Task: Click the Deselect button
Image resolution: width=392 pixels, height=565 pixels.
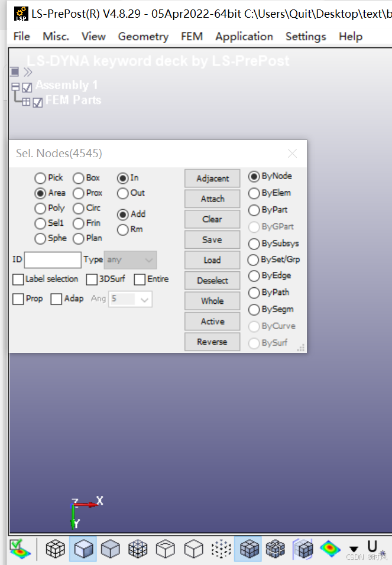Action: 212,281
